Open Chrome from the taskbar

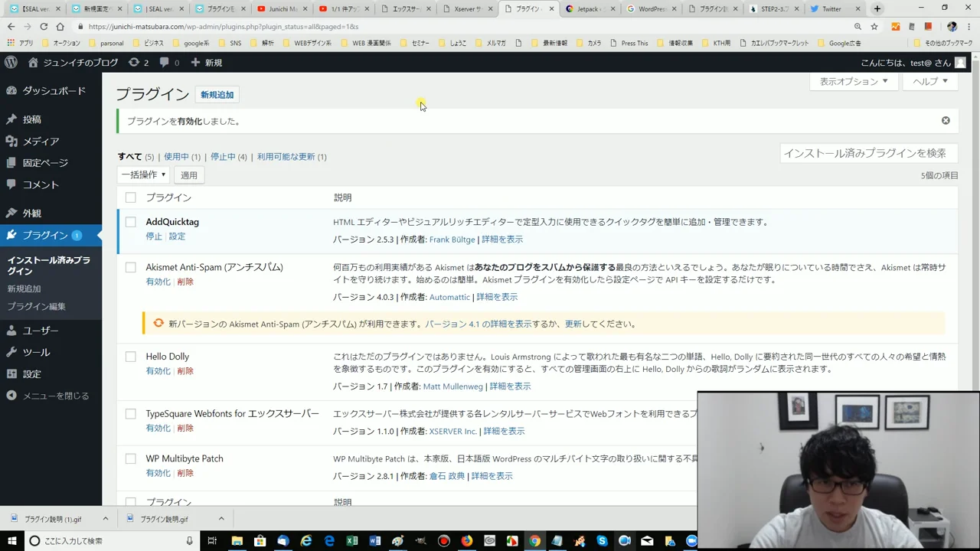point(534,540)
